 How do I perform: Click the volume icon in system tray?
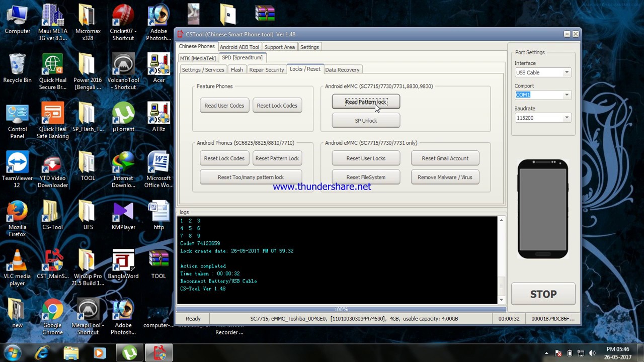(x=592, y=353)
